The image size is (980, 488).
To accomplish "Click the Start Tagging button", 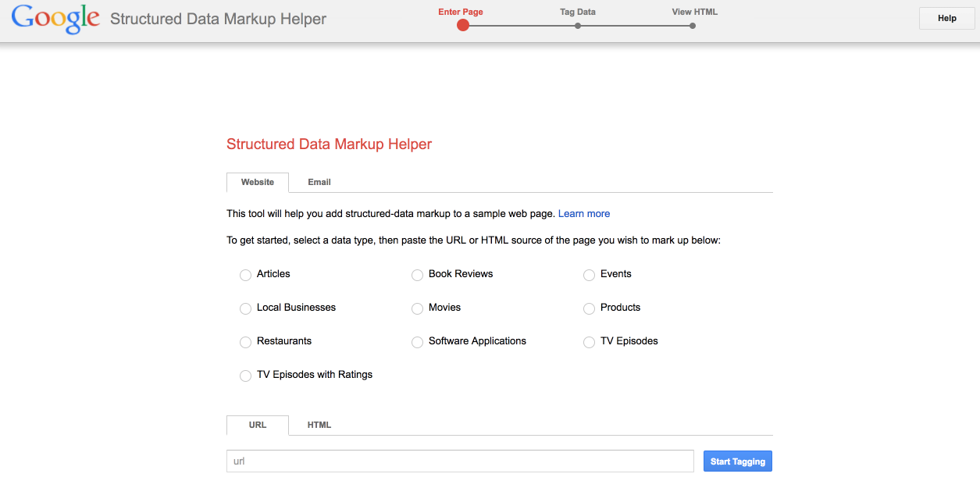I will pos(737,461).
